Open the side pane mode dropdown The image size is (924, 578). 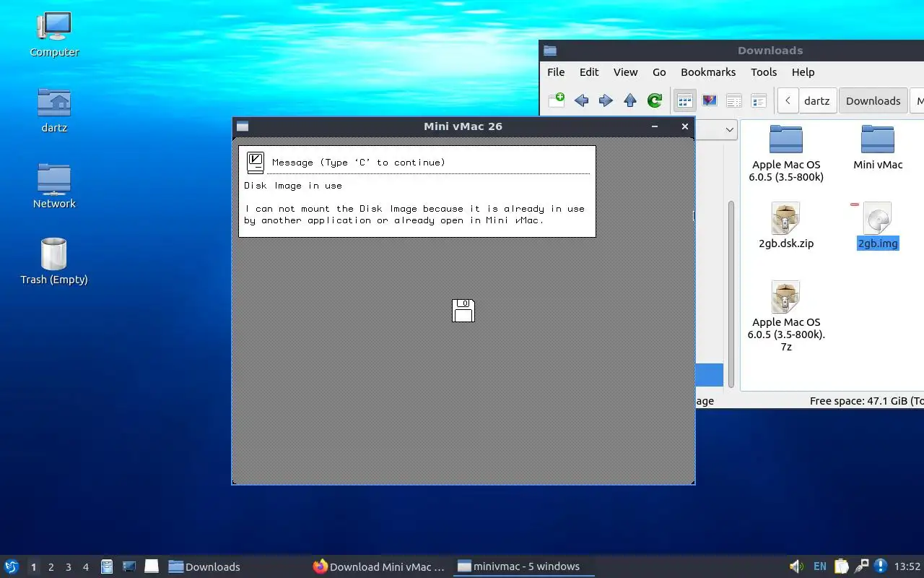click(x=728, y=129)
